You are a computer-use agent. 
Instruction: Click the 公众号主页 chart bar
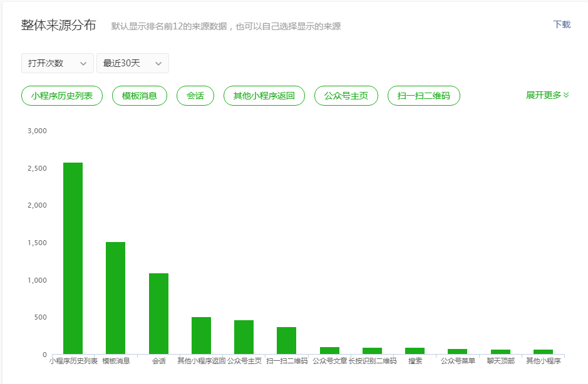tap(244, 337)
